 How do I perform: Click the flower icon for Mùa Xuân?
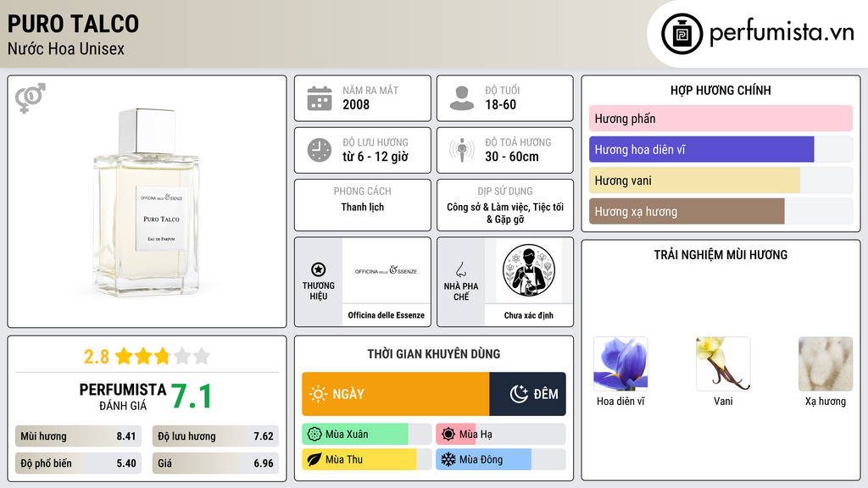314,435
